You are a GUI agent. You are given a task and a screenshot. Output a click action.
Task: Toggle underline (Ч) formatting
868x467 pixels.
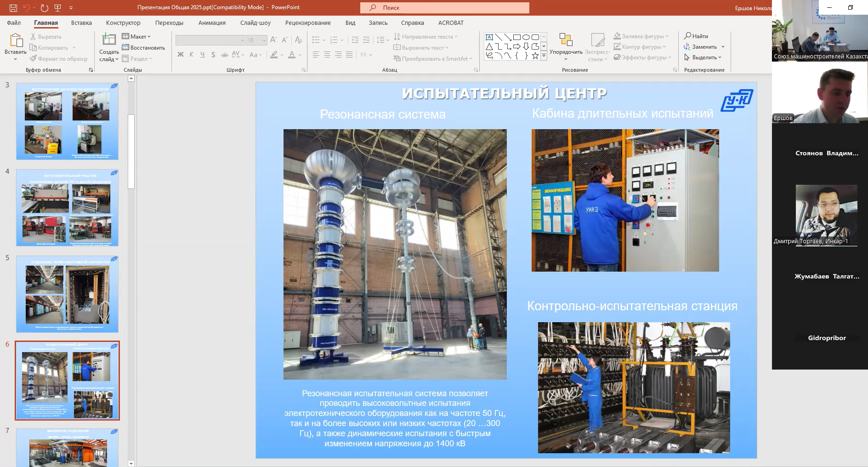[x=202, y=55]
